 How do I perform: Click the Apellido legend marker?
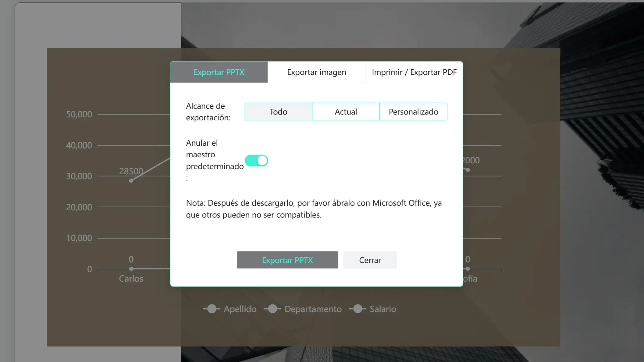tap(212, 309)
